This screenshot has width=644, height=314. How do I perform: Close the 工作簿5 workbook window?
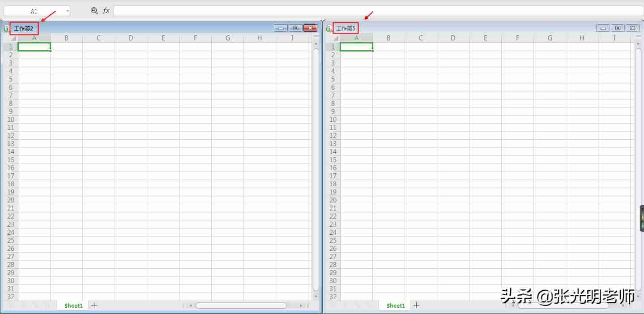click(632, 28)
